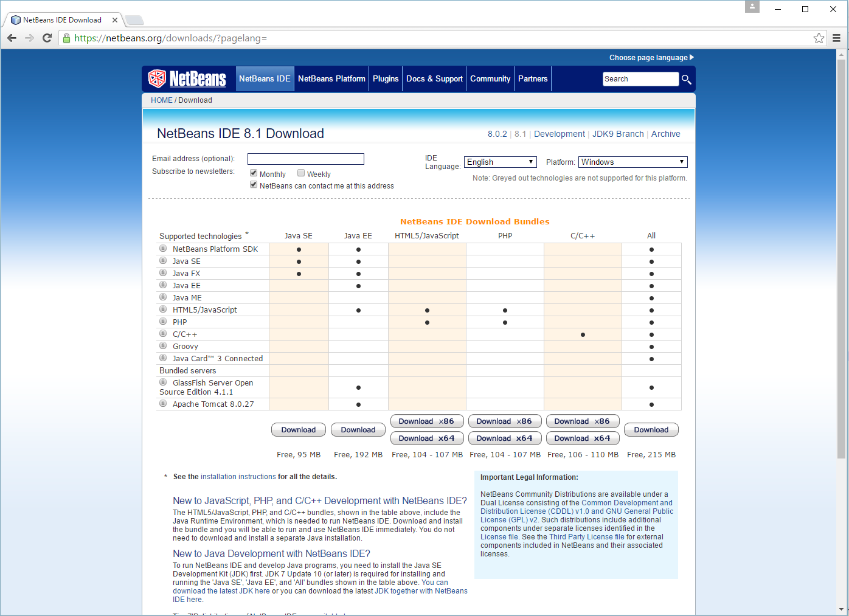Click info icon beside PHP row
Viewport: 849px width, 616px height.
click(x=163, y=321)
